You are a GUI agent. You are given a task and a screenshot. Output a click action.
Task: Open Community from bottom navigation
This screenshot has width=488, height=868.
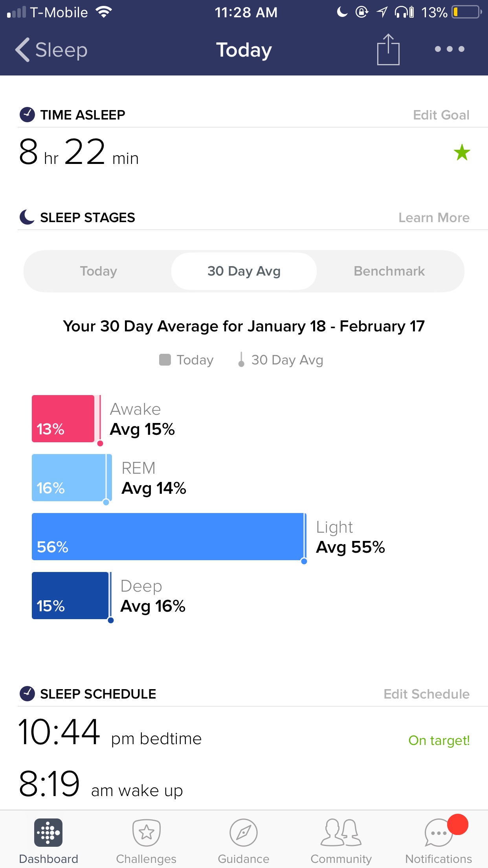pyautogui.click(x=341, y=840)
